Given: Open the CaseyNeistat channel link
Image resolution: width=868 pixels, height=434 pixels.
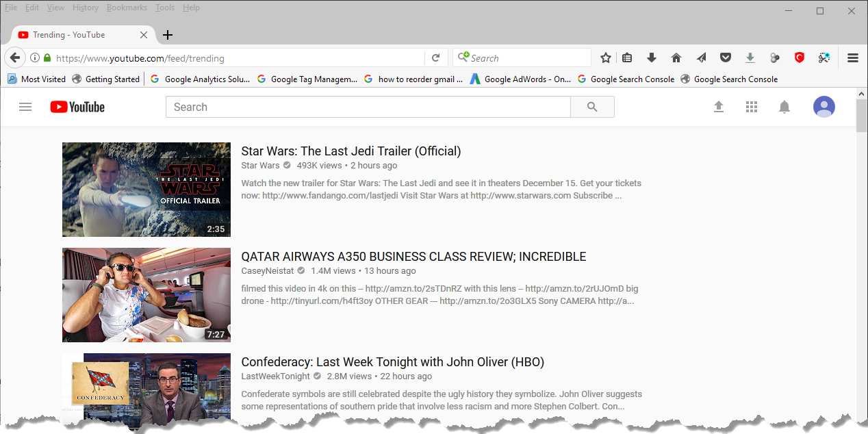Looking at the screenshot, I should [x=267, y=271].
